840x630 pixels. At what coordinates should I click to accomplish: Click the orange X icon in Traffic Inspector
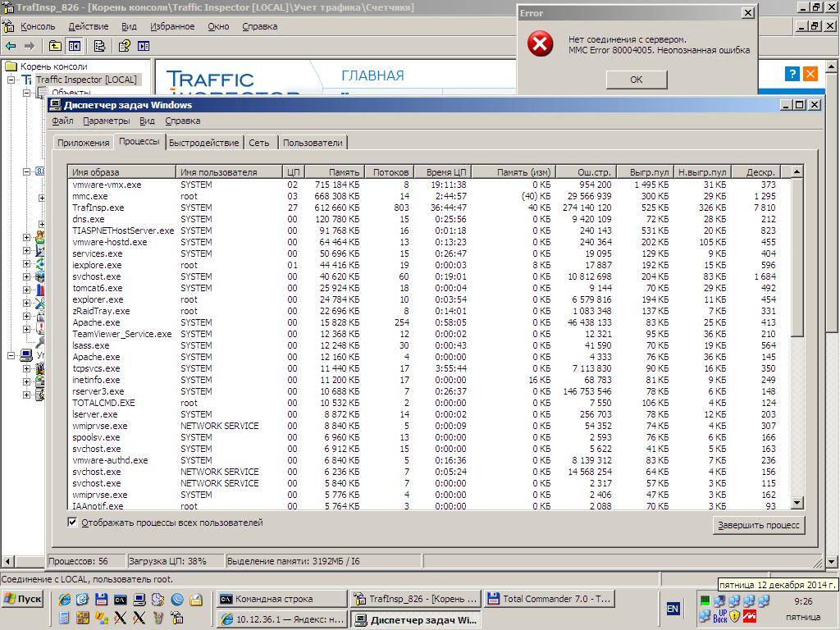click(x=810, y=74)
